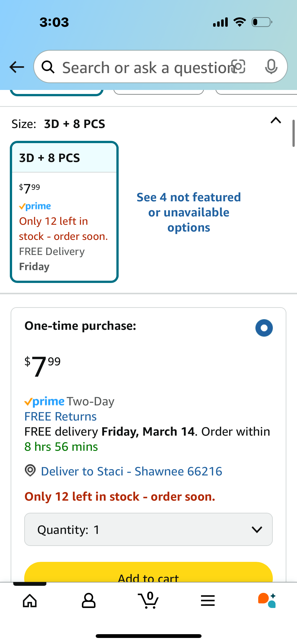
Task: Click the page scrollbar on the right
Action: [x=293, y=134]
